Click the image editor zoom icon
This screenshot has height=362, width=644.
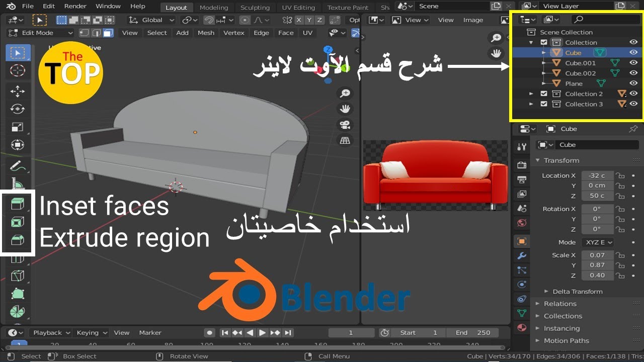[x=497, y=38]
